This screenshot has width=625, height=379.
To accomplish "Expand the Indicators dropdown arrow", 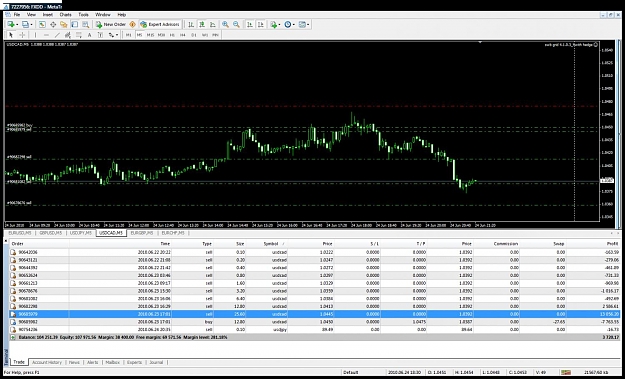I will [279, 24].
